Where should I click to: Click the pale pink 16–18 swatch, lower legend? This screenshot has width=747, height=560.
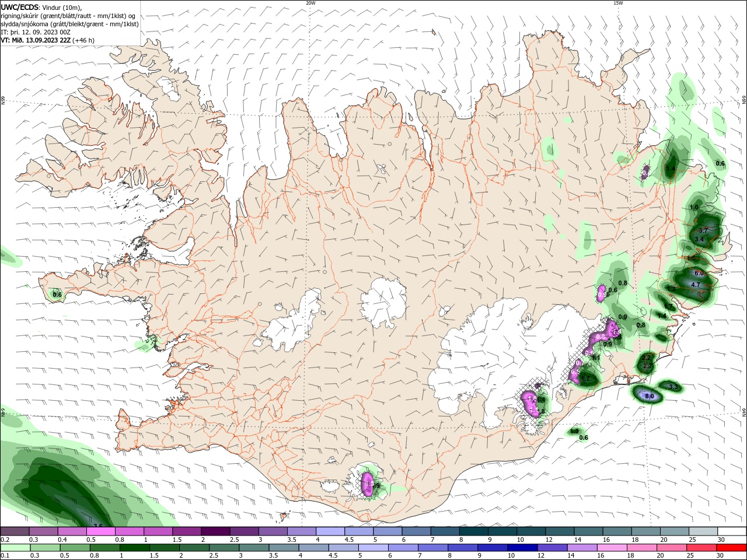click(x=612, y=548)
